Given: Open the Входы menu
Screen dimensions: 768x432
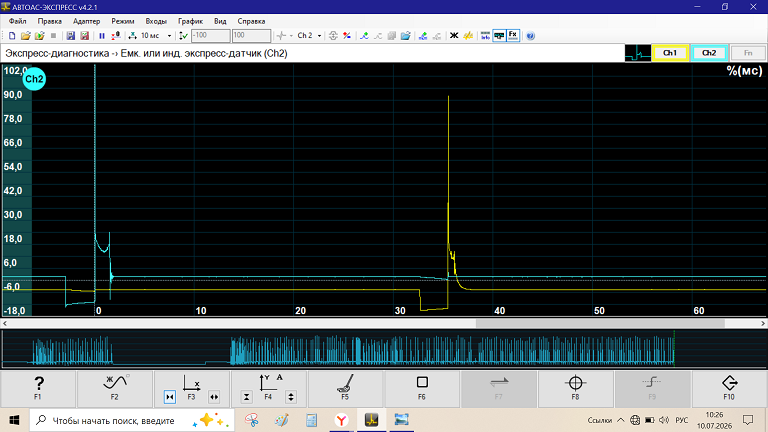Looking at the screenshot, I should coord(156,21).
